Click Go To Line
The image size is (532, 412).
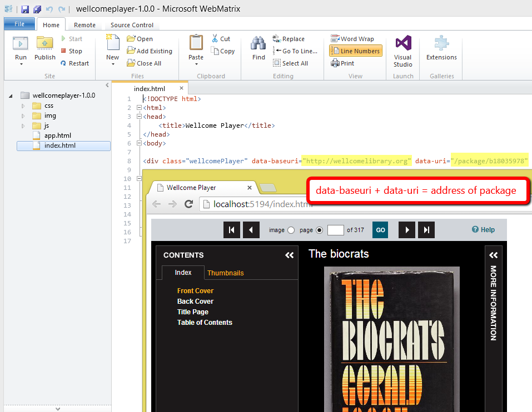click(295, 51)
